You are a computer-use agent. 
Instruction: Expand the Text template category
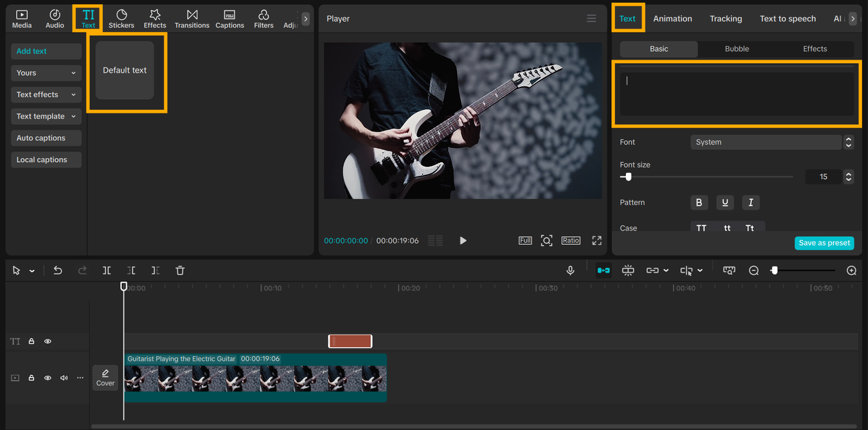[46, 117]
